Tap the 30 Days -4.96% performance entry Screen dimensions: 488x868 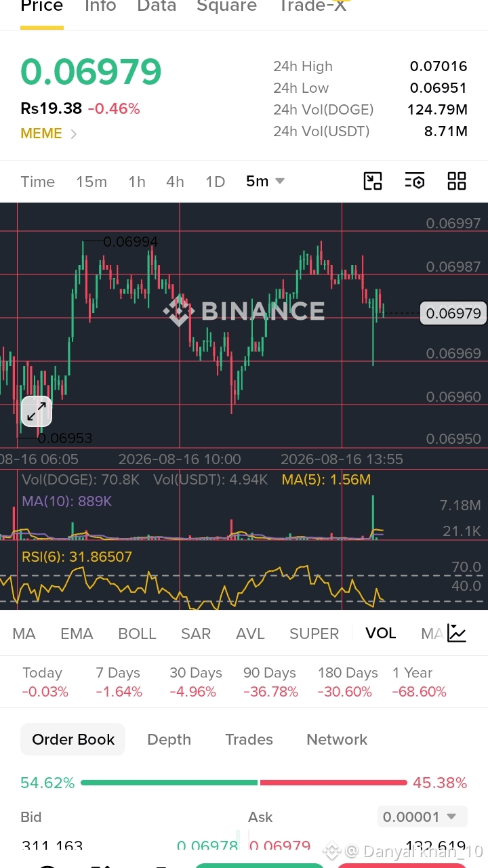195,682
